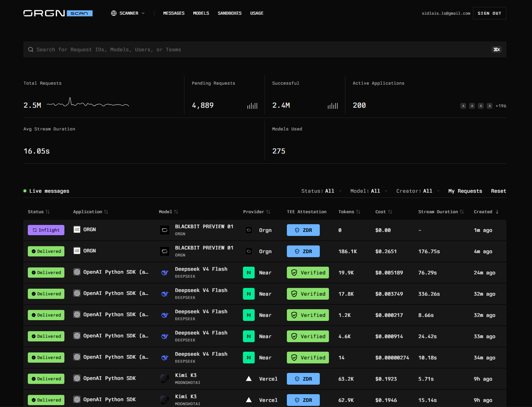Click the keyboard shortcut badge in search bar
This screenshot has height=407, width=532.
click(x=497, y=49)
